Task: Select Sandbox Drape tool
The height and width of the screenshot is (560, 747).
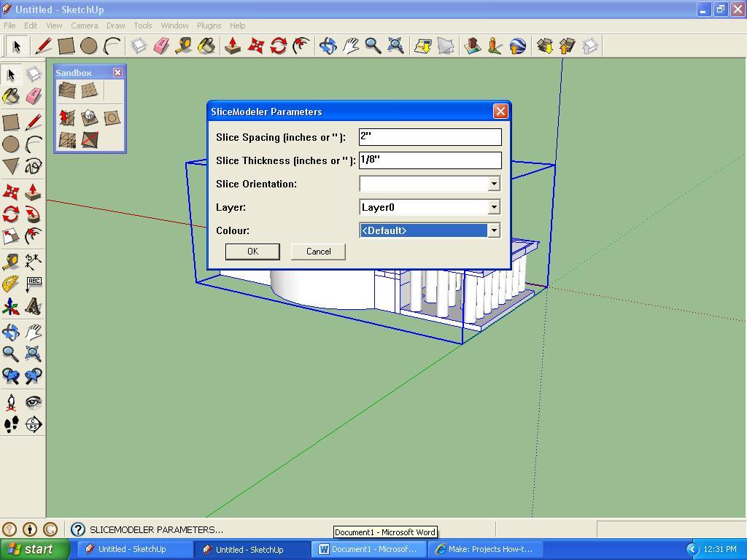Action: point(112,117)
